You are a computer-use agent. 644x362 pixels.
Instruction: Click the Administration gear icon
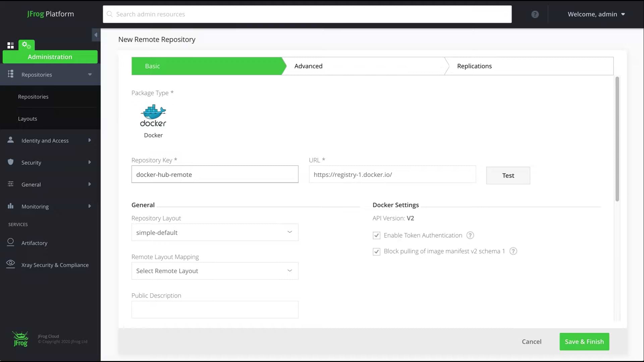pyautogui.click(x=25, y=45)
